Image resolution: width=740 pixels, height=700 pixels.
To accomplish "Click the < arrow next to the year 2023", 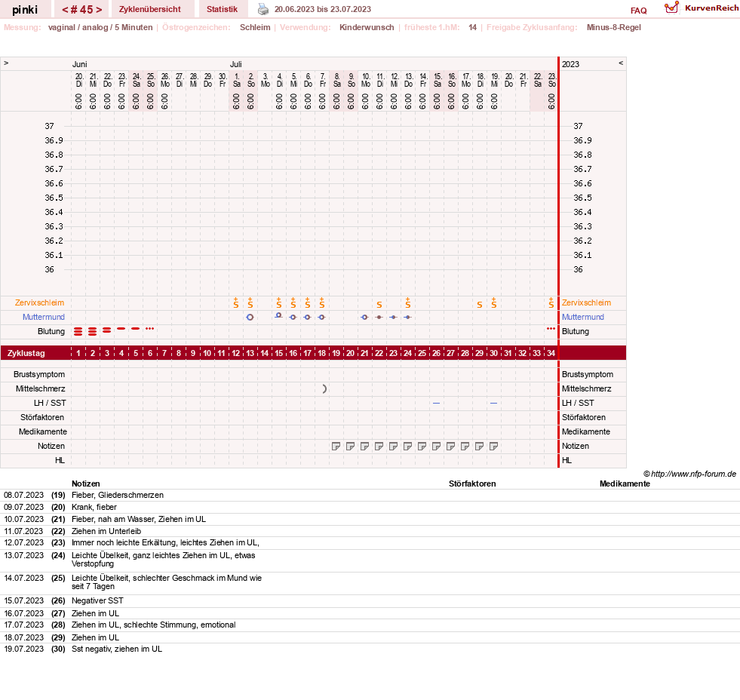I will pyautogui.click(x=621, y=63).
